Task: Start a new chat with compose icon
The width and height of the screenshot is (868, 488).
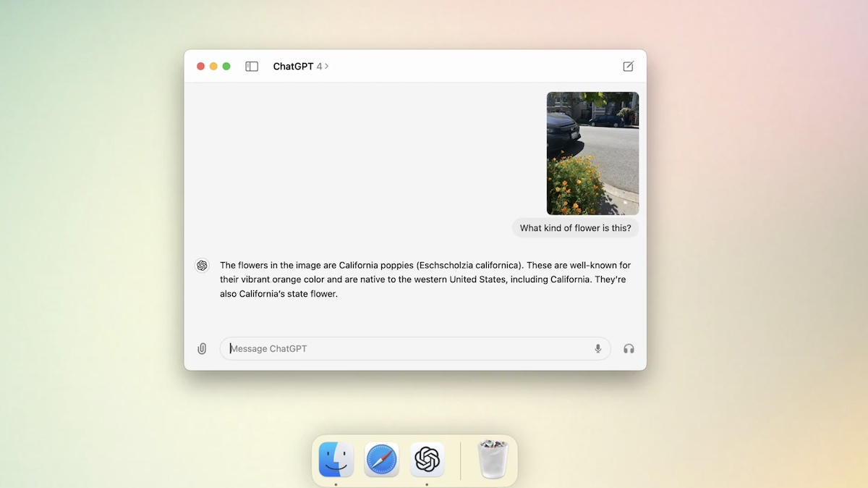Action: click(x=628, y=67)
